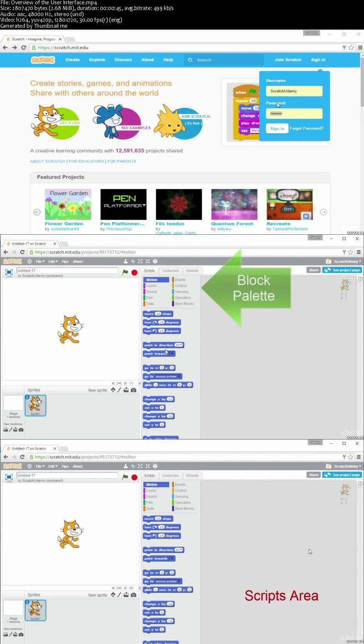This screenshot has width=364, height=644.
Task: Click the Sprite1 info 'i' badge in the 00:00:26 frame
Action: tap(27, 397)
